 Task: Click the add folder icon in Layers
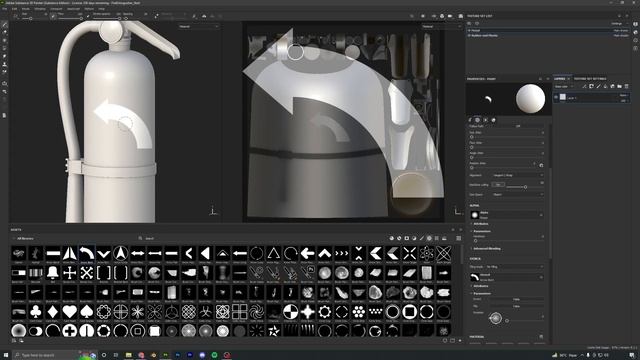pyautogui.click(x=620, y=87)
